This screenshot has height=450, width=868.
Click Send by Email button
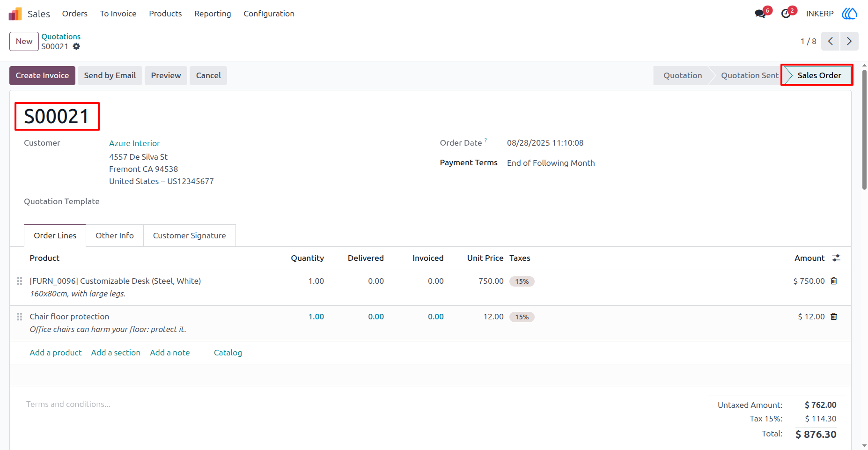tap(110, 75)
